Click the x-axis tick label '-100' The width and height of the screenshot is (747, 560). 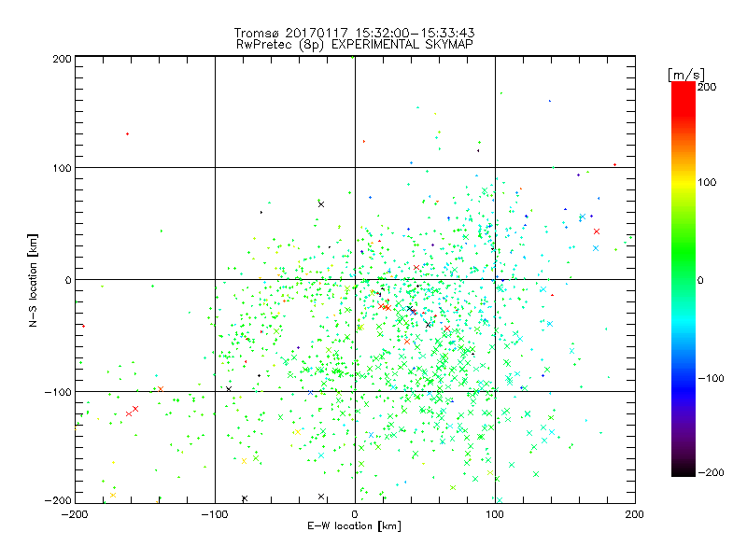coord(215,514)
